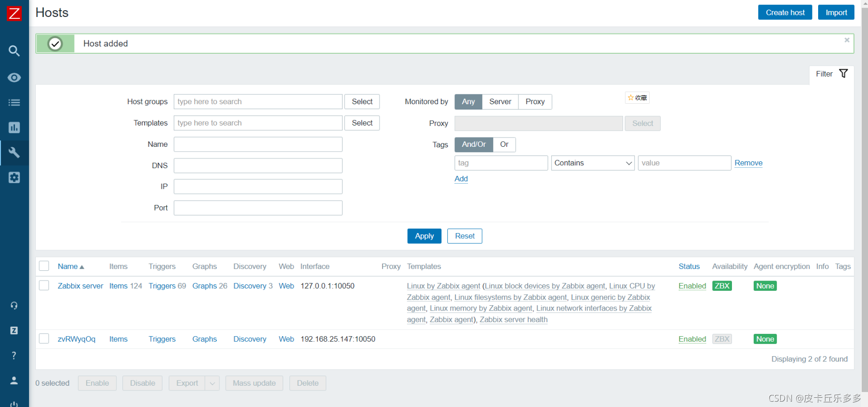The height and width of the screenshot is (407, 868).
Task: Click Select next to Host groups
Action: click(362, 102)
